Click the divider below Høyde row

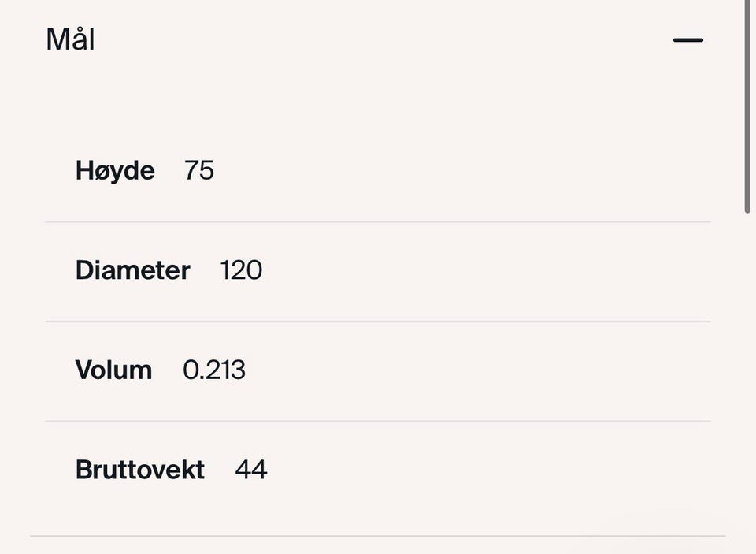click(378, 222)
